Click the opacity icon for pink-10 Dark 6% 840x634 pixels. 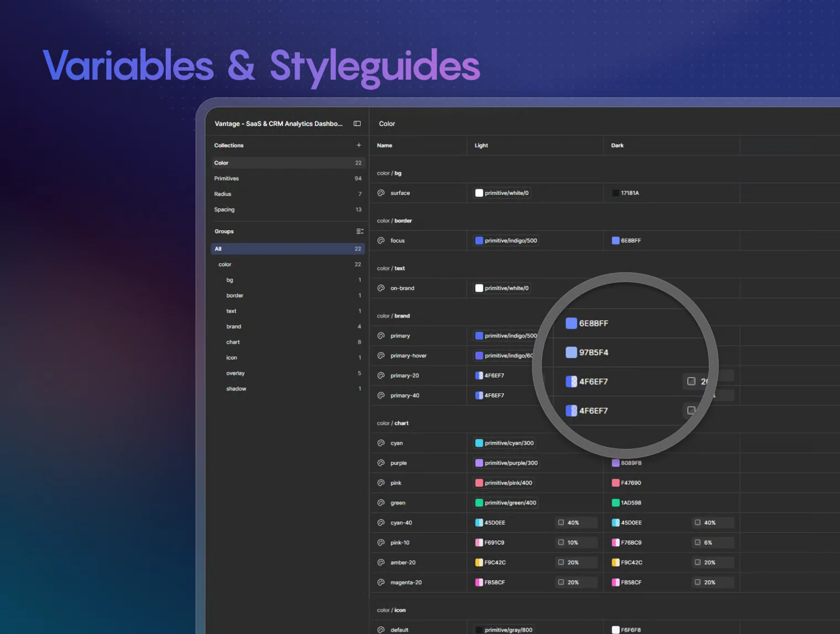697,542
